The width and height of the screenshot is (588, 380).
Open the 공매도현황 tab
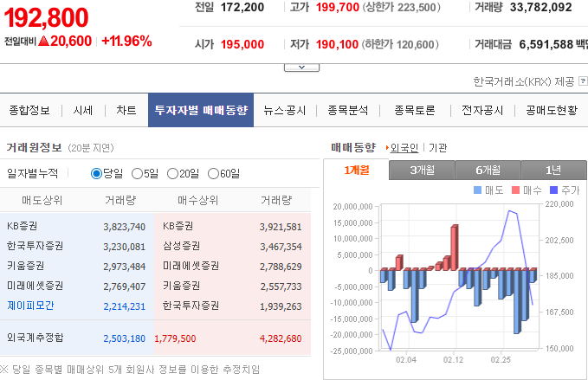551,111
